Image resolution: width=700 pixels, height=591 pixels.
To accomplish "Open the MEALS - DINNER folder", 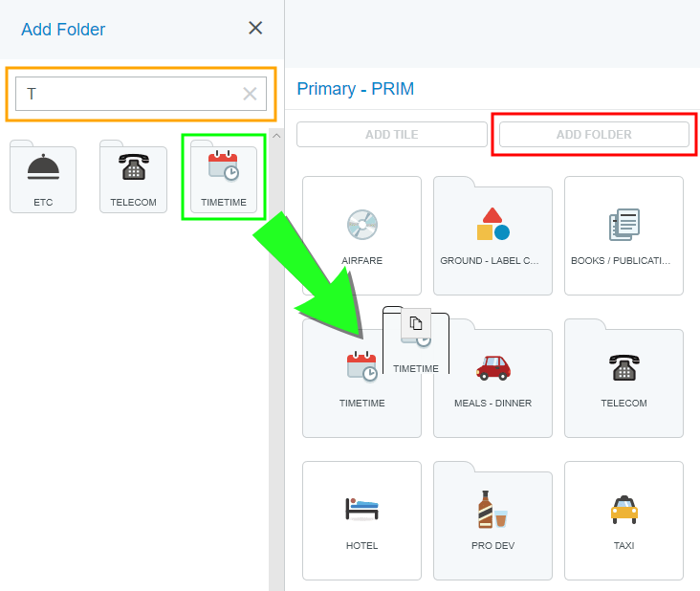I will click(492, 379).
